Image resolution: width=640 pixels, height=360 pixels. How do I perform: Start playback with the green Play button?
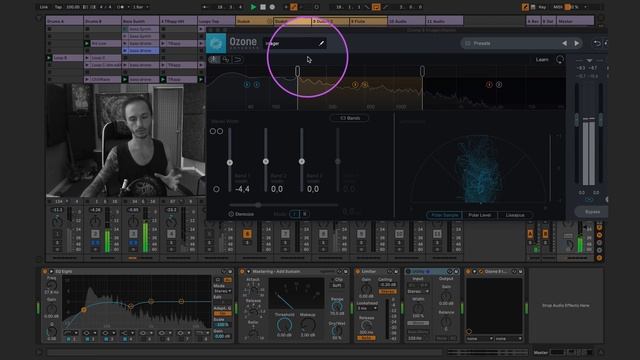tap(253, 7)
